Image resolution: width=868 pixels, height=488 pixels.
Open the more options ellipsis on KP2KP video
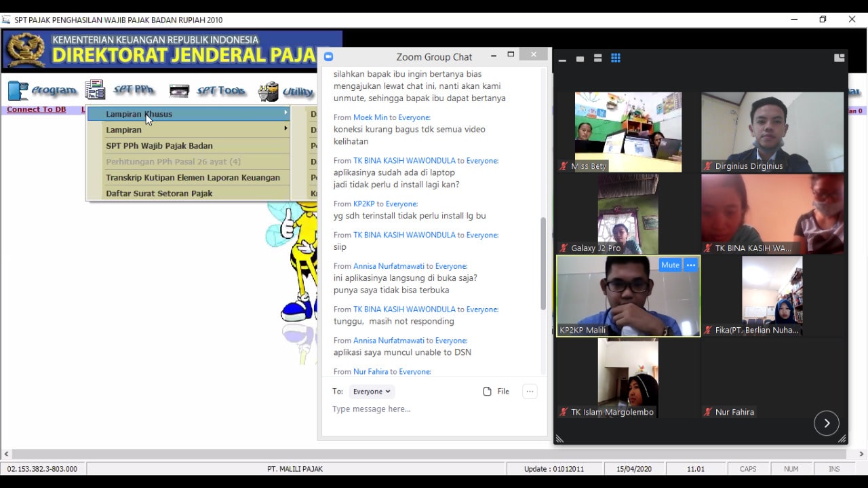pyautogui.click(x=691, y=265)
